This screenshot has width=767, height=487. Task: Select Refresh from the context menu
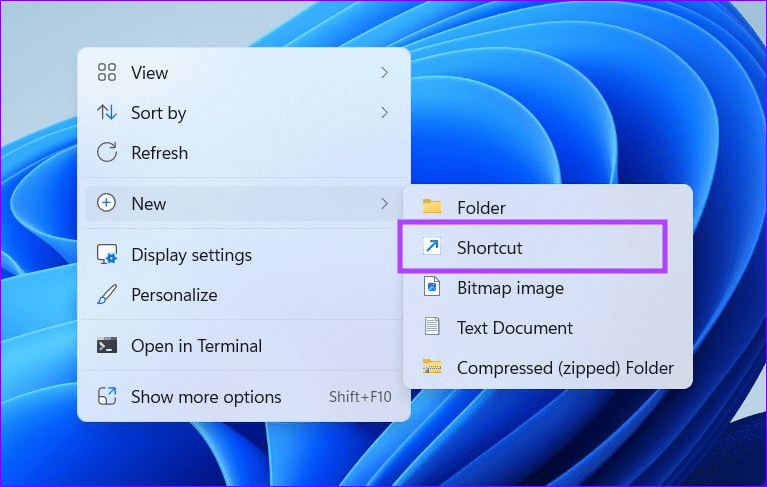click(244, 153)
